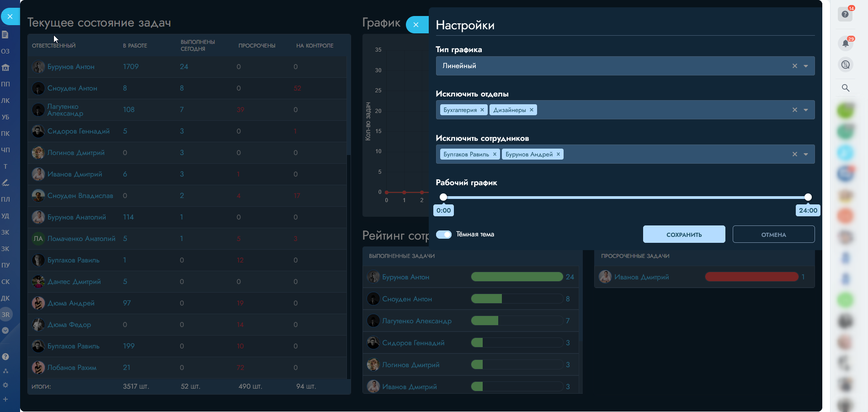Click the question mark icon in left sidebar

coord(5,357)
